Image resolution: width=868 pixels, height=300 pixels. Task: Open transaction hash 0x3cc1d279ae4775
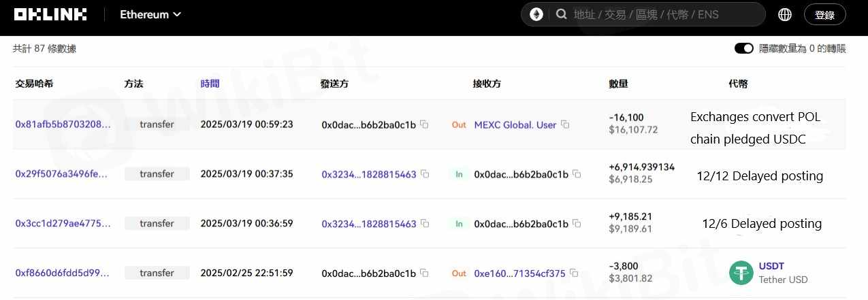(x=63, y=224)
